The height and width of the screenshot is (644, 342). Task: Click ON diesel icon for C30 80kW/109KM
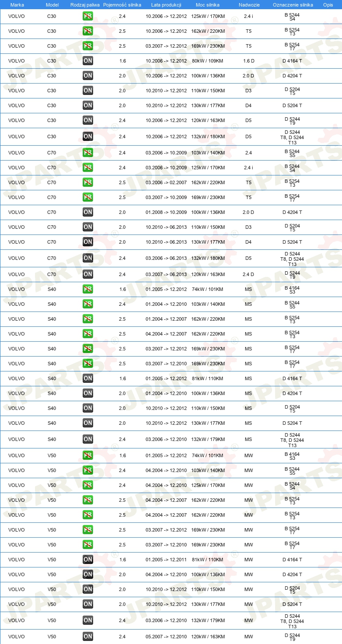click(88, 61)
